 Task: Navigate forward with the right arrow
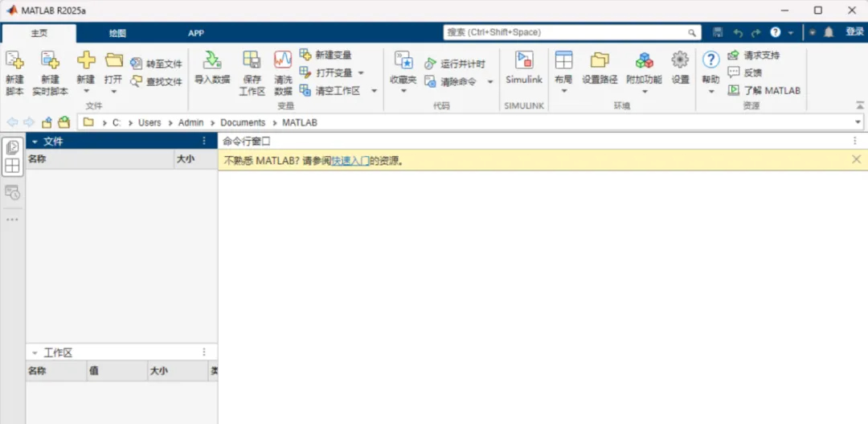coord(29,122)
